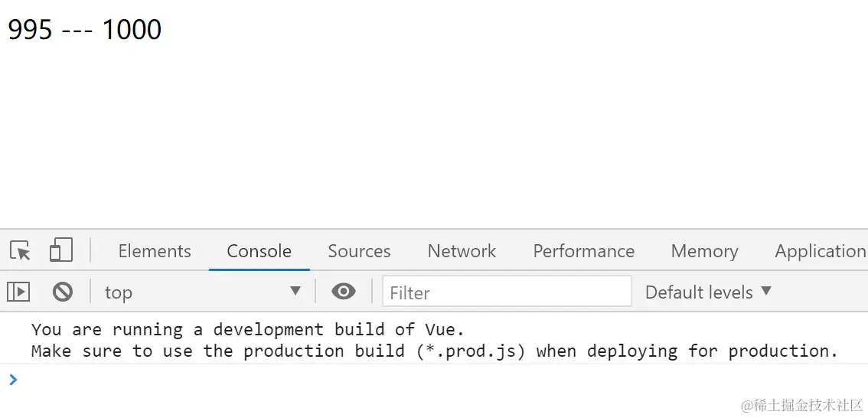This screenshot has height=418, width=868.
Task: Open the Performance tab
Action: tap(583, 251)
